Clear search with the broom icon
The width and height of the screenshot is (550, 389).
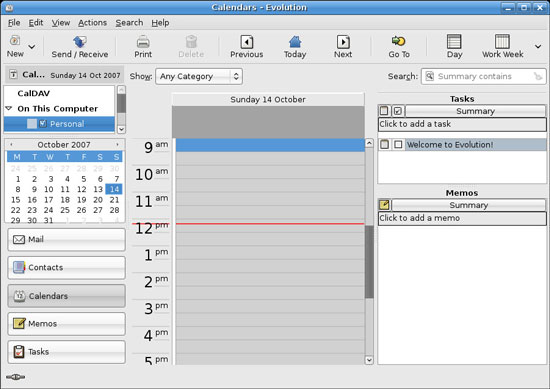click(x=538, y=76)
